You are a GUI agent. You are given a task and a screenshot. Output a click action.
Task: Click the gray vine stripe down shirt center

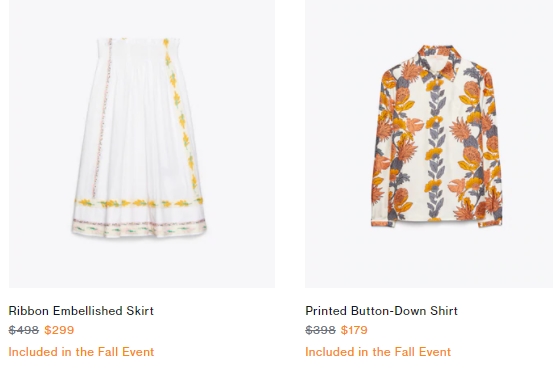pyautogui.click(x=434, y=148)
